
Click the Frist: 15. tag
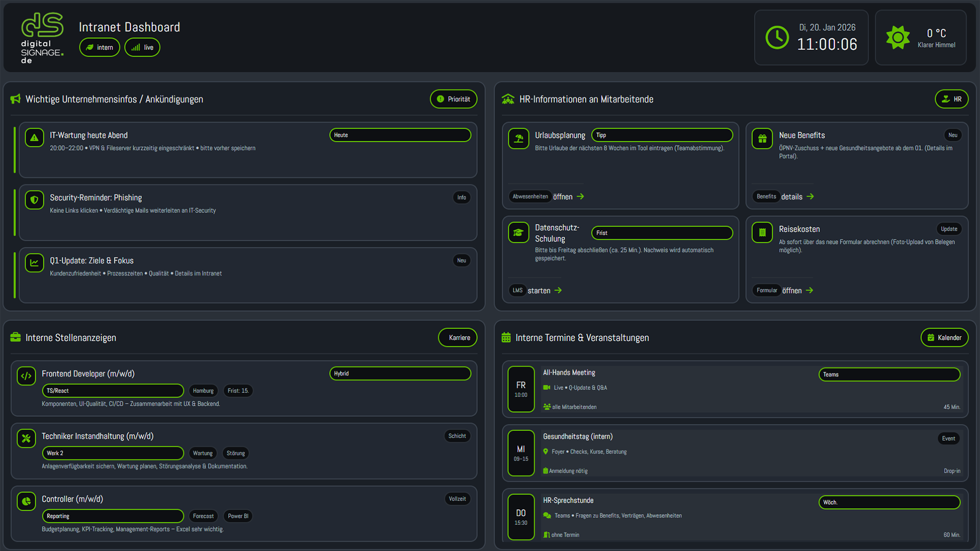pos(238,391)
